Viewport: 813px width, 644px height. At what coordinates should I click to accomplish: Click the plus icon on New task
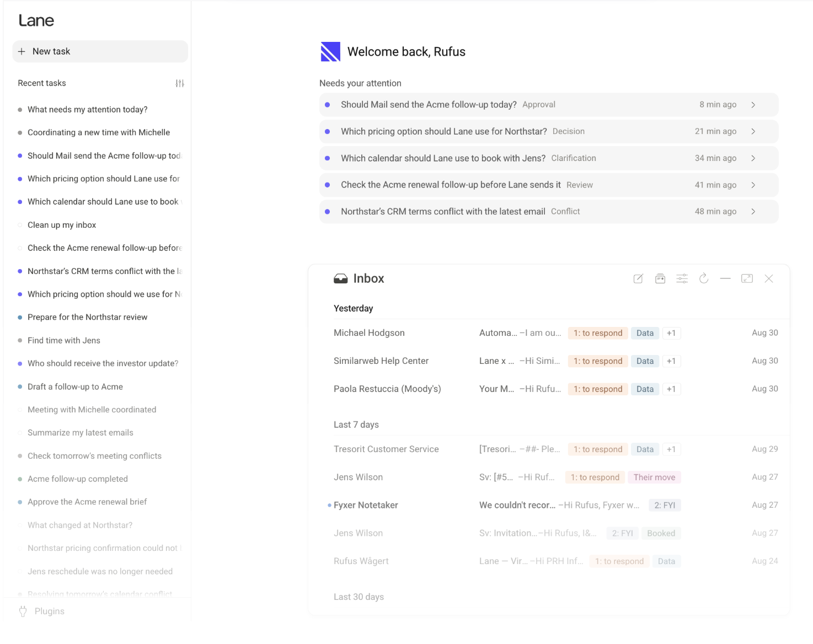[22, 51]
